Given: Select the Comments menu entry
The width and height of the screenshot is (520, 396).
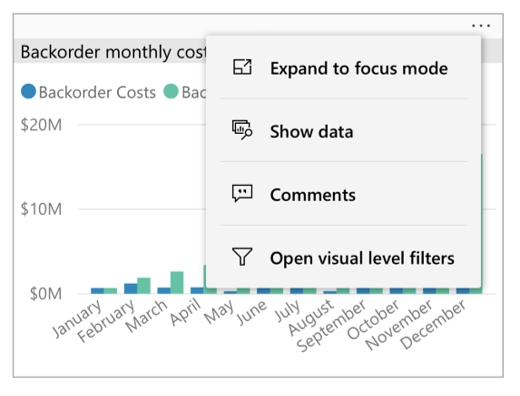Looking at the screenshot, I should pos(343,194).
